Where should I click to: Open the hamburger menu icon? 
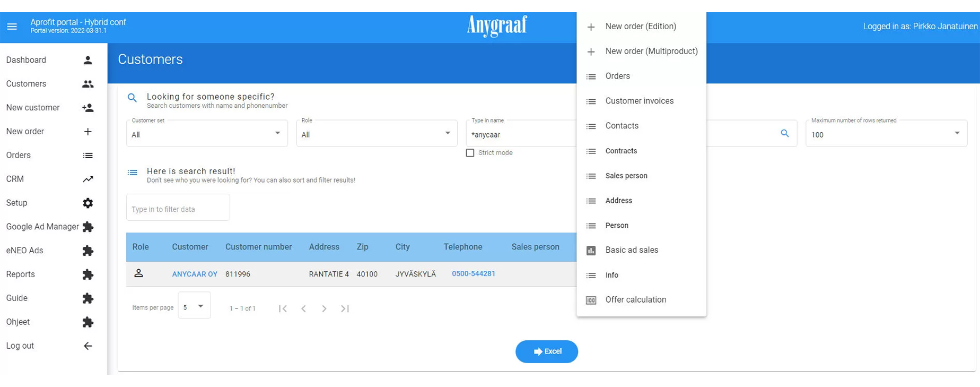pos(12,27)
